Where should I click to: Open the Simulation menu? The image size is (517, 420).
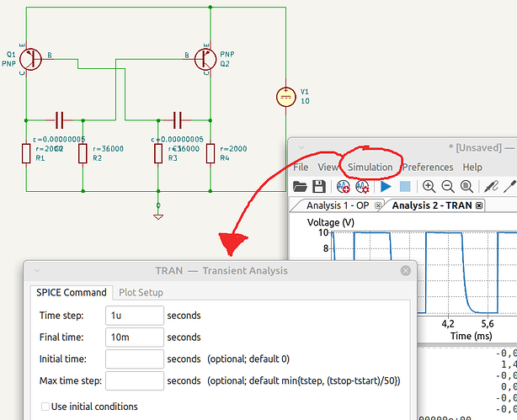click(x=370, y=167)
